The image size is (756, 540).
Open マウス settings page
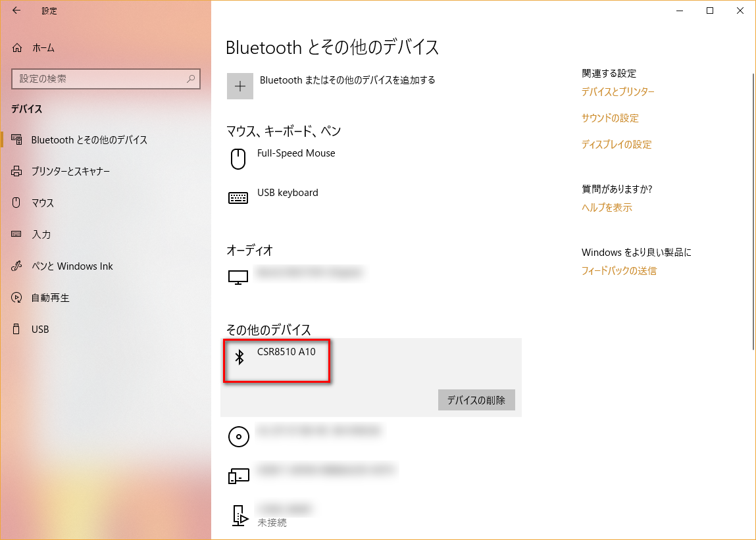click(42, 203)
